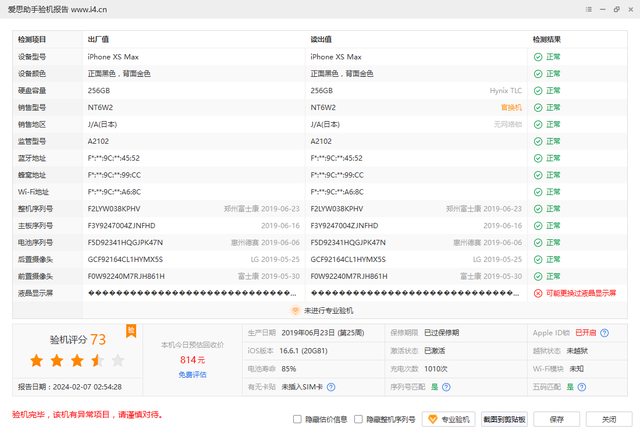Click the green check icon for 电池序列号
The width and height of the screenshot is (640, 436).
(538, 242)
